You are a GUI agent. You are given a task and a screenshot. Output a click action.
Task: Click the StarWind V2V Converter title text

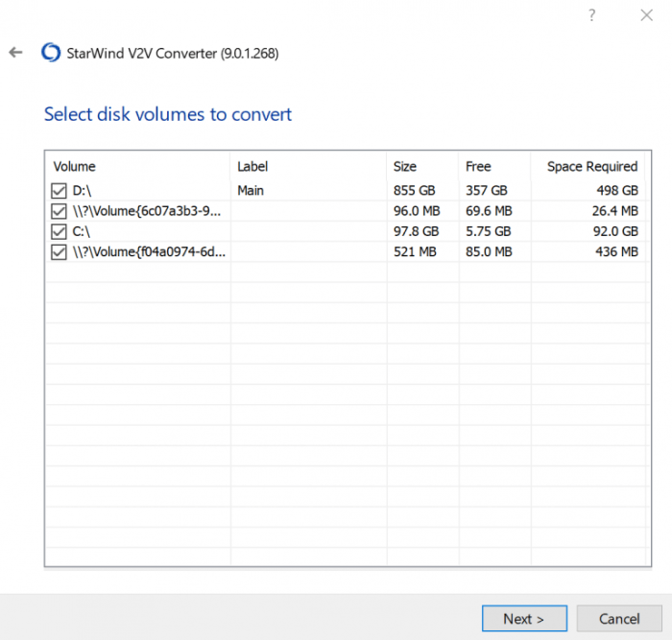pyautogui.click(x=172, y=54)
